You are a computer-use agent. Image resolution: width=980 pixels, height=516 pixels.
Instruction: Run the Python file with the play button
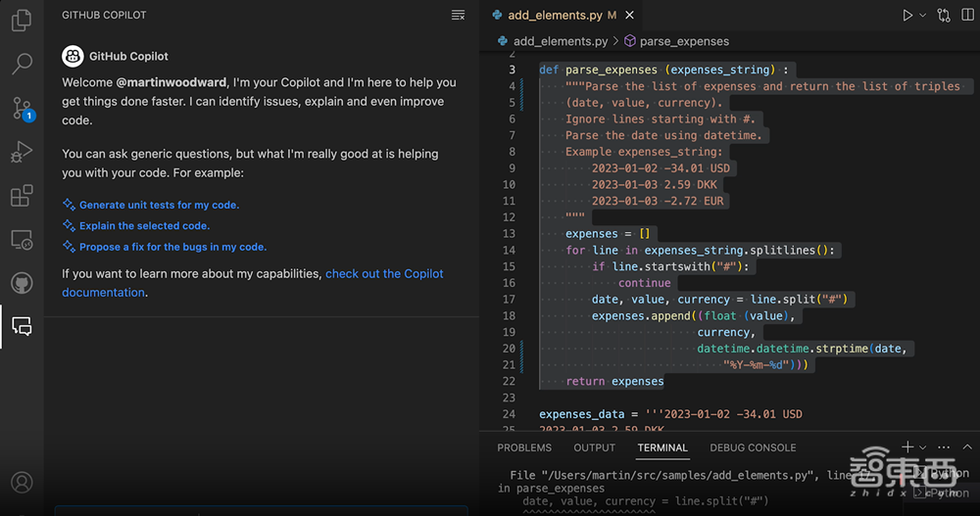pos(907,16)
